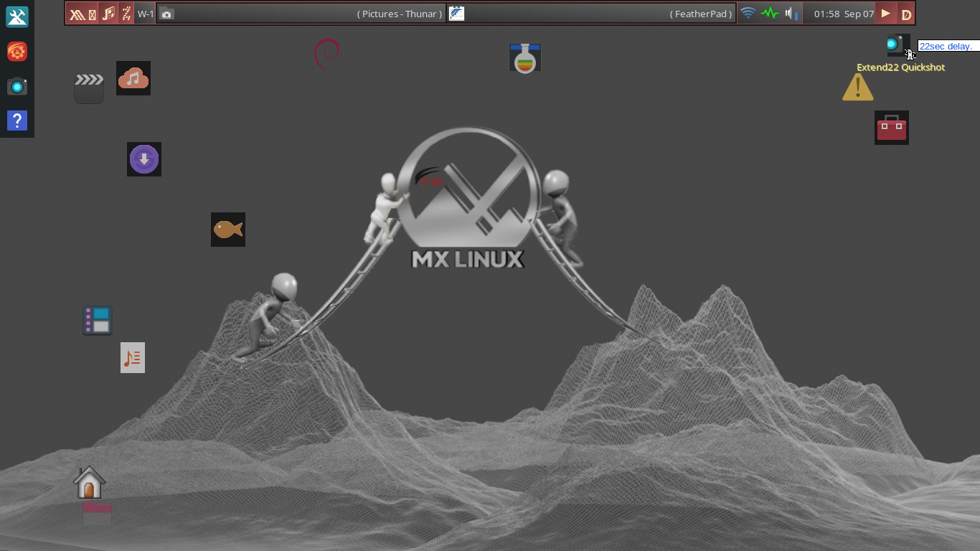Open the MX Tools wrench icon in dock
The image size is (980, 551).
(x=17, y=17)
